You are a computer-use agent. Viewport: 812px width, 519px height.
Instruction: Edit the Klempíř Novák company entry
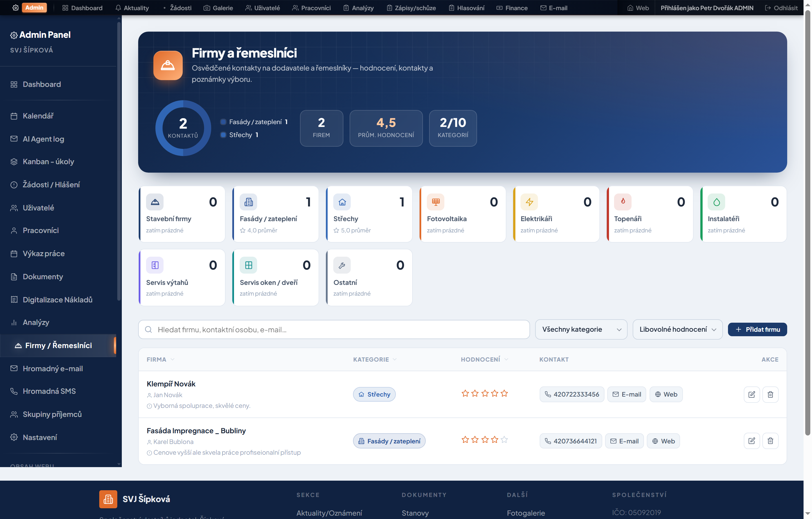point(752,394)
